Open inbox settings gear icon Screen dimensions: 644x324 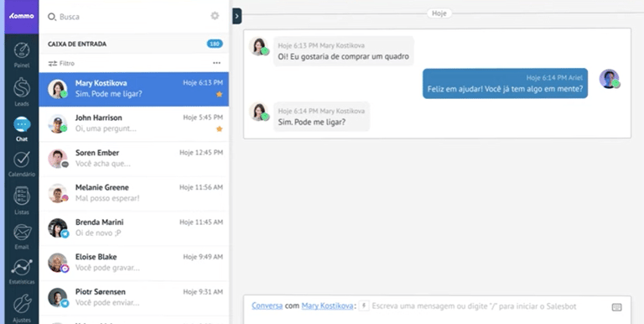click(215, 16)
